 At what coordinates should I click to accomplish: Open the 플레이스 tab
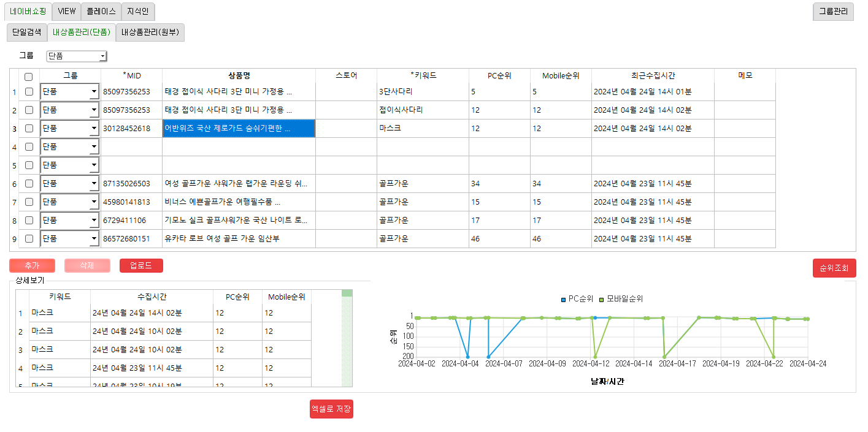coord(101,11)
